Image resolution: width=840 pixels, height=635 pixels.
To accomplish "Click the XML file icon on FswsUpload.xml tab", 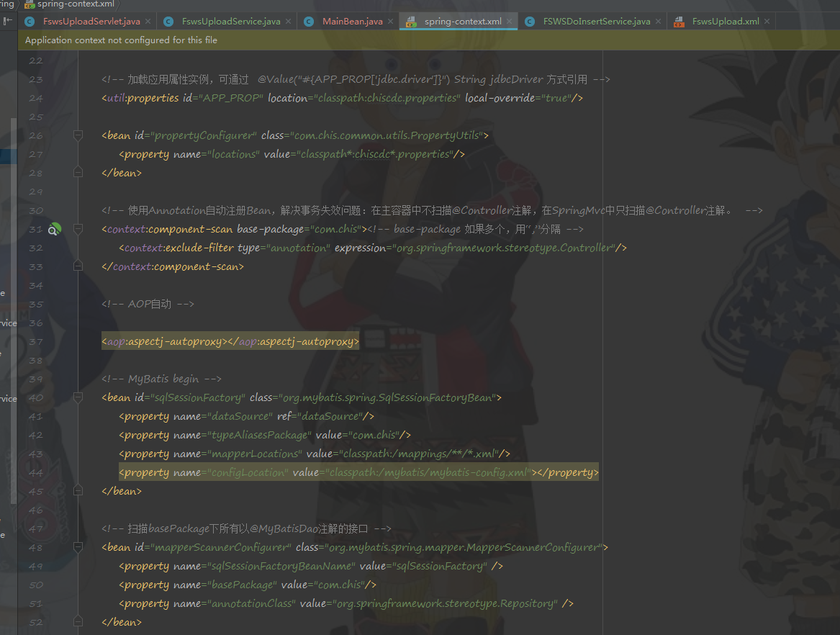I will tap(679, 21).
